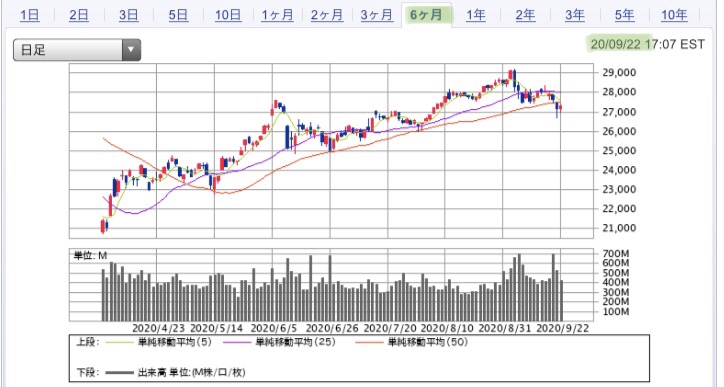This screenshot has height=387, width=724.
Task: Show the 5年 chart period
Action: tap(624, 15)
